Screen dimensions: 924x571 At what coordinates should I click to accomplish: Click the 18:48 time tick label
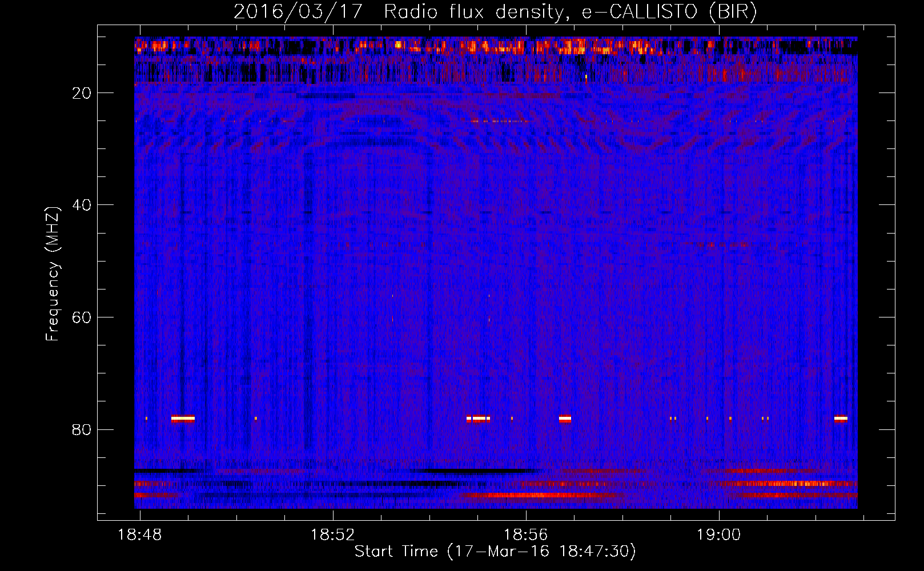[139, 535]
